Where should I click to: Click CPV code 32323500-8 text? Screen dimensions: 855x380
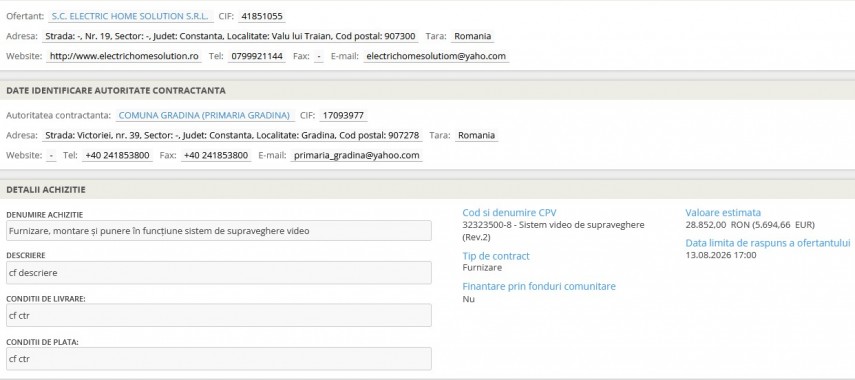pyautogui.click(x=553, y=231)
